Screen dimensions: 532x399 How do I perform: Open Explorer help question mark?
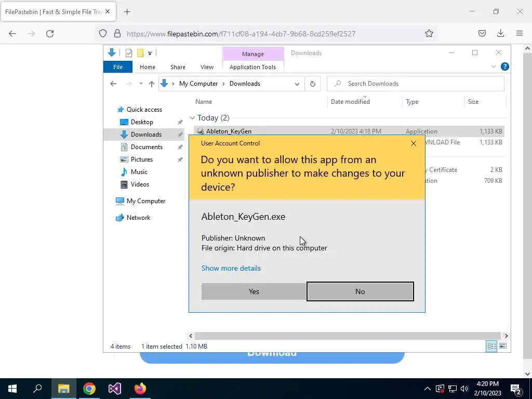(505, 66)
